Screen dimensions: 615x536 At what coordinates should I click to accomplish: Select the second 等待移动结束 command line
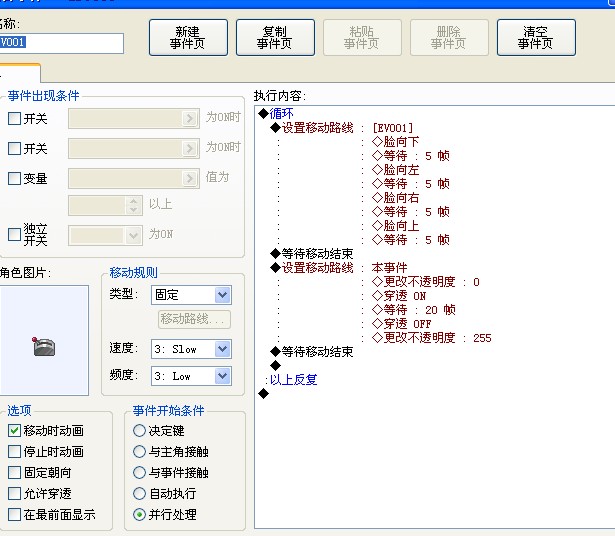312,352
